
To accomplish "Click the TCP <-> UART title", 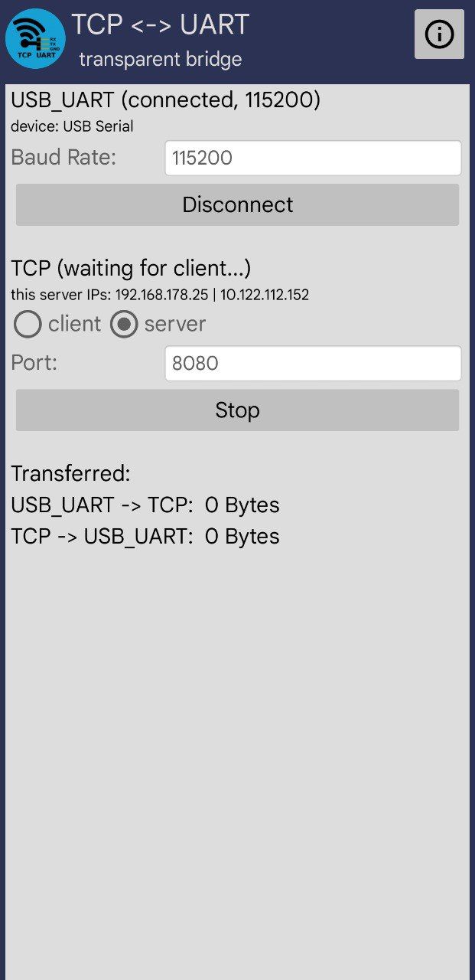I will (161, 25).
